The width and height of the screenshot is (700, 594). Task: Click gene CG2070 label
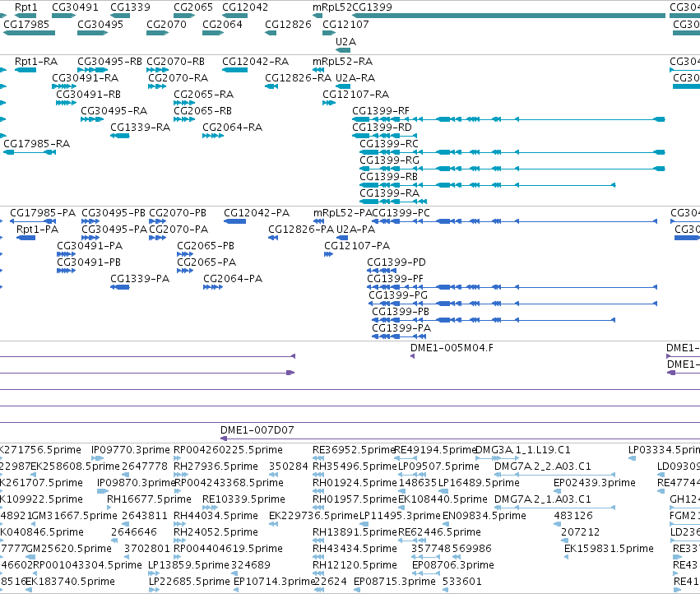166,24
